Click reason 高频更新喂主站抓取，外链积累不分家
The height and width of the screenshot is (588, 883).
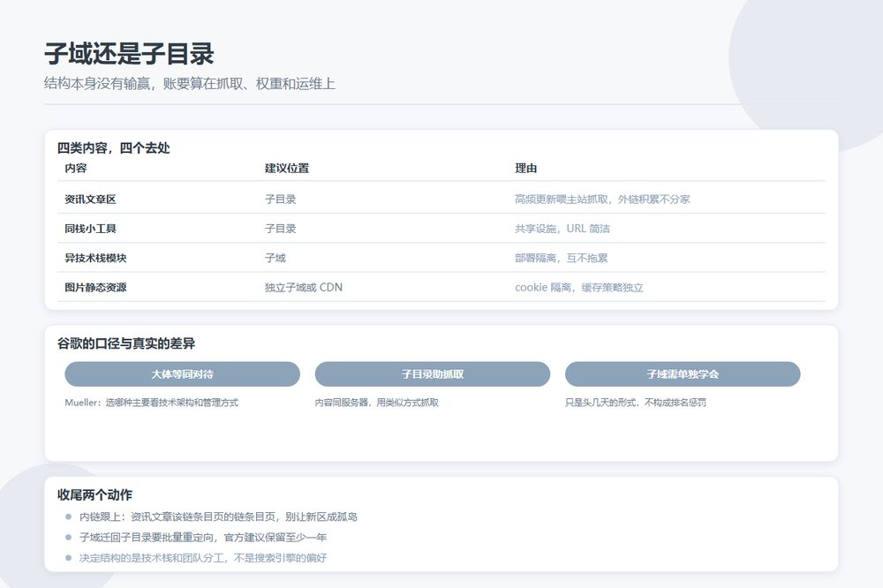(x=602, y=200)
